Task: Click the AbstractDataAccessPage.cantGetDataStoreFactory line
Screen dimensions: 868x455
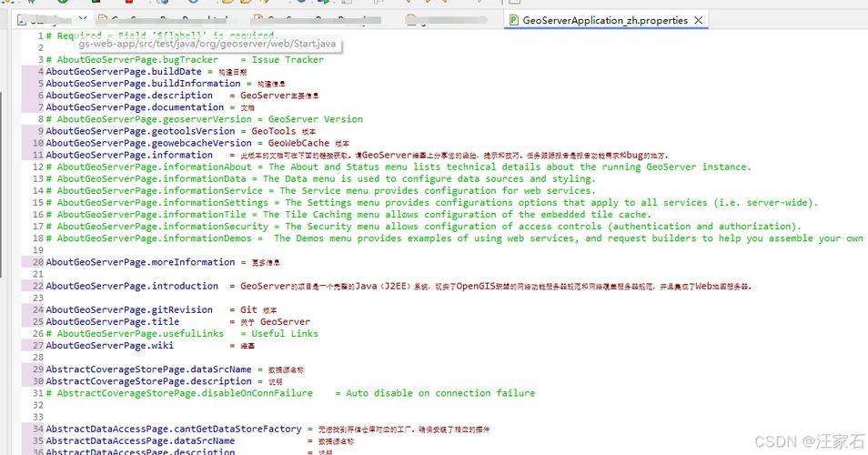Action: pos(267,429)
